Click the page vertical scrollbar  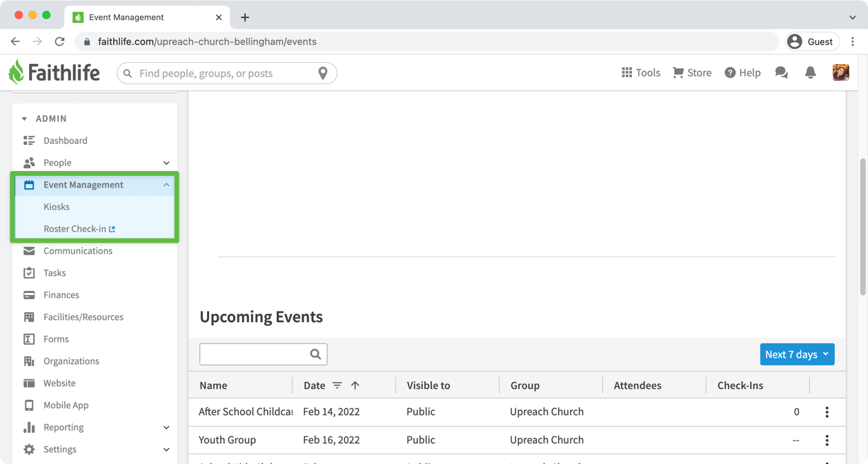click(862, 228)
